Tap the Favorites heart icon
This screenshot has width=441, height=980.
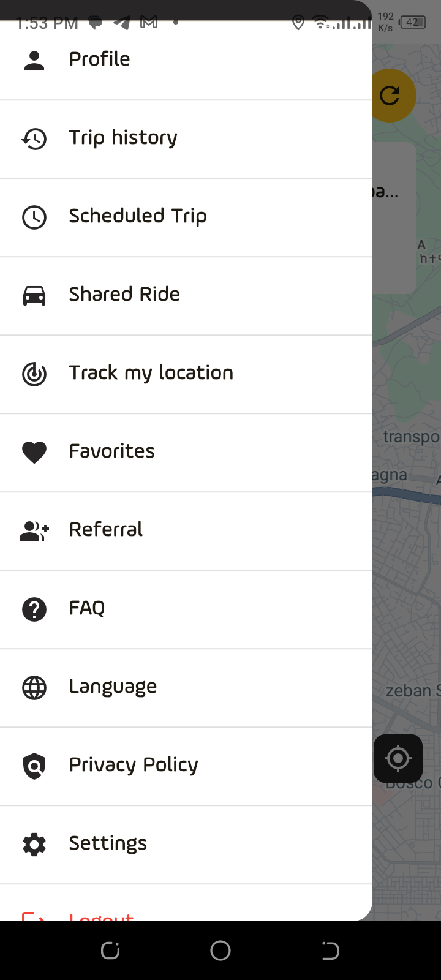(x=34, y=452)
